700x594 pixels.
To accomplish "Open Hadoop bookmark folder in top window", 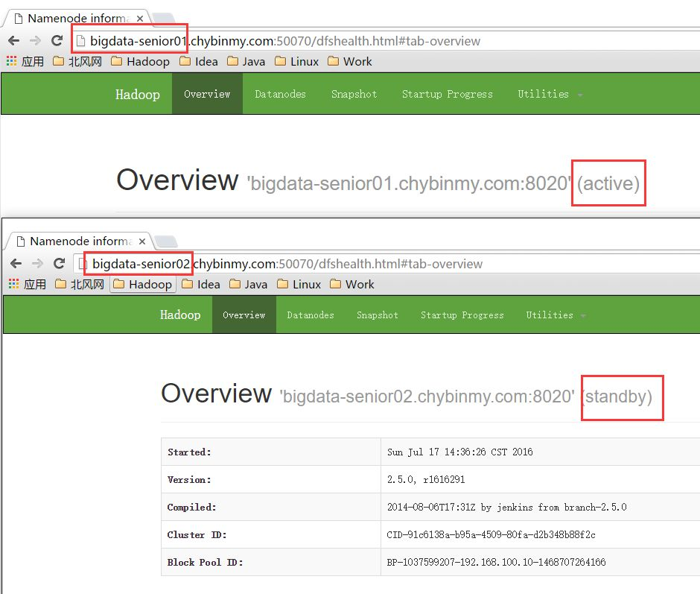I will click(140, 61).
